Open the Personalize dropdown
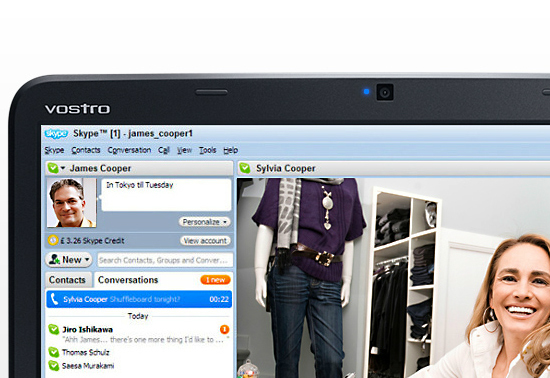Viewport: 550px width, 378px height. [x=205, y=222]
